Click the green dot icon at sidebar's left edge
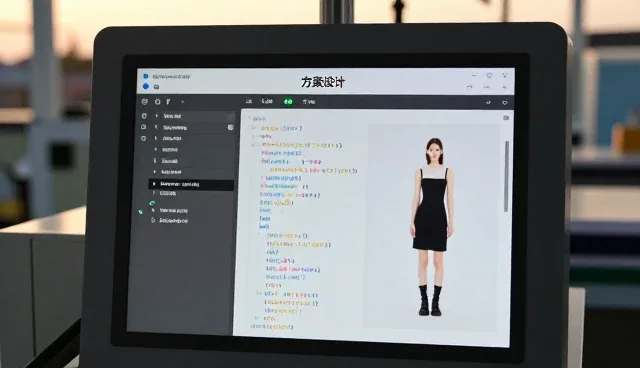The width and height of the screenshot is (640, 368). (141, 212)
